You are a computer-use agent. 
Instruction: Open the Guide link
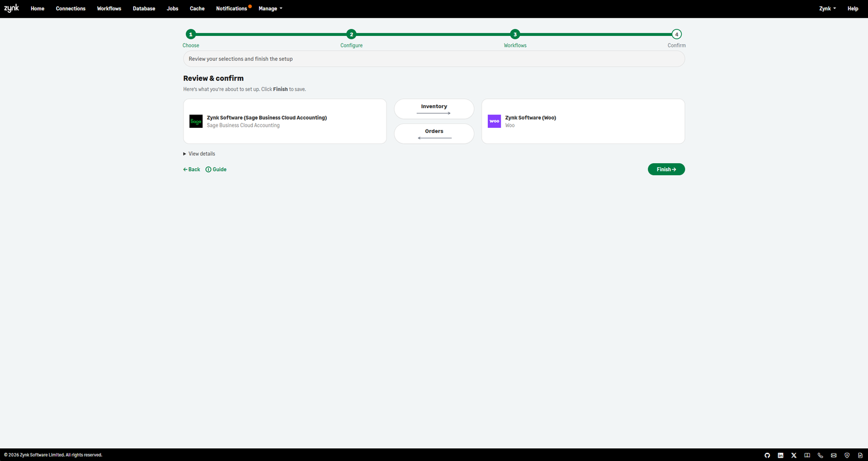216,169
